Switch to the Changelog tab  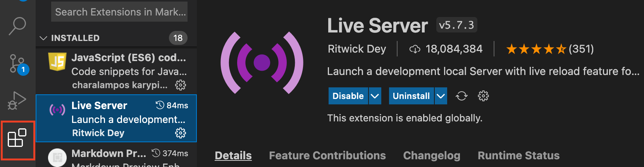432,155
